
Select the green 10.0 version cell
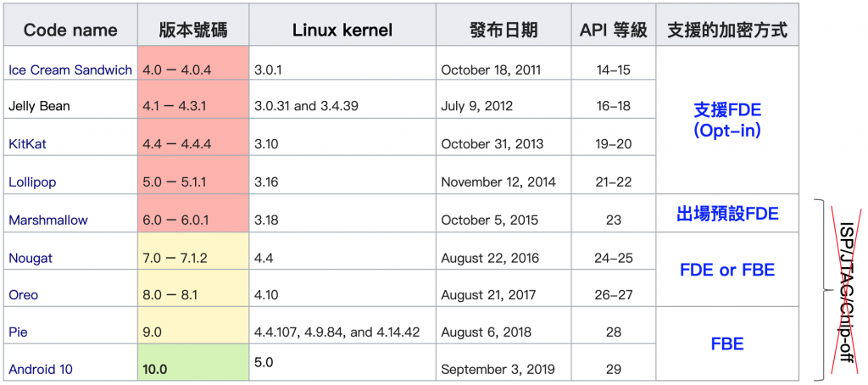193,362
